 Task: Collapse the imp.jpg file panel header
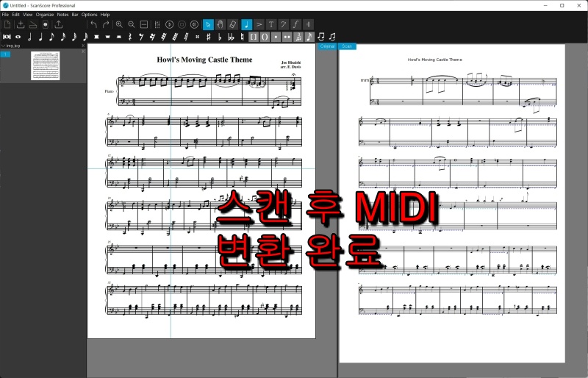[4, 46]
